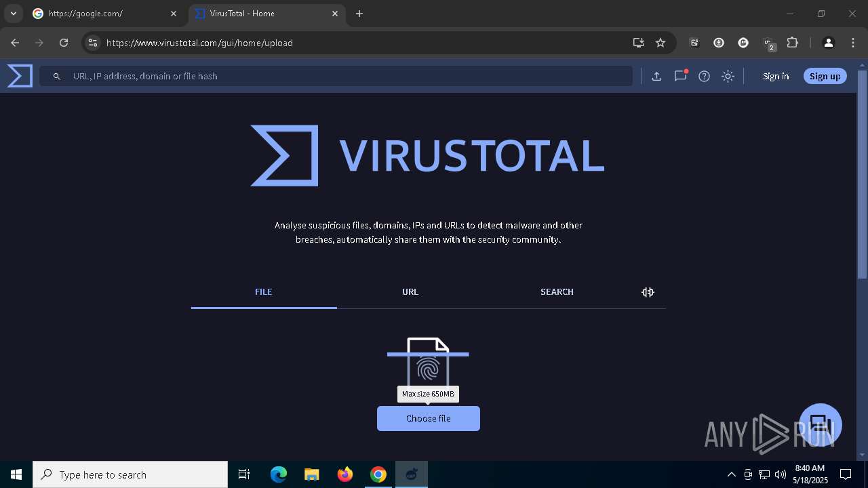Click the VirusTotal logo in the header
The image size is (868, 488).
click(x=20, y=76)
